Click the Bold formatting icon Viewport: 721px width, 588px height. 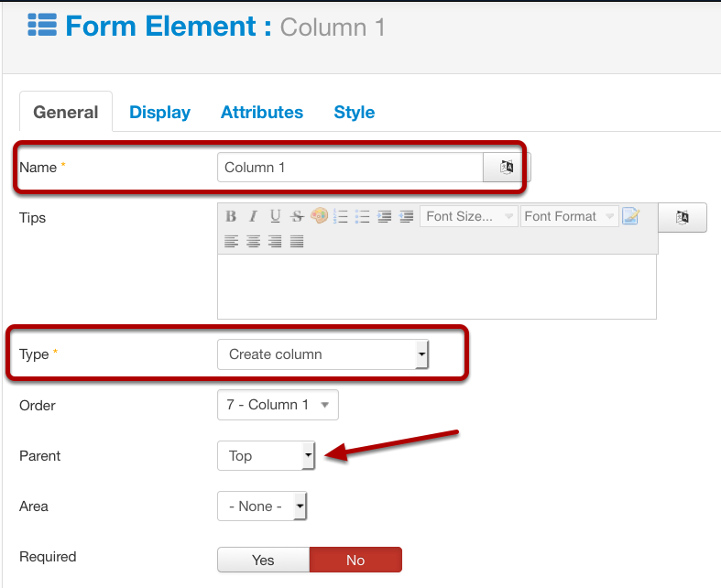coord(231,216)
